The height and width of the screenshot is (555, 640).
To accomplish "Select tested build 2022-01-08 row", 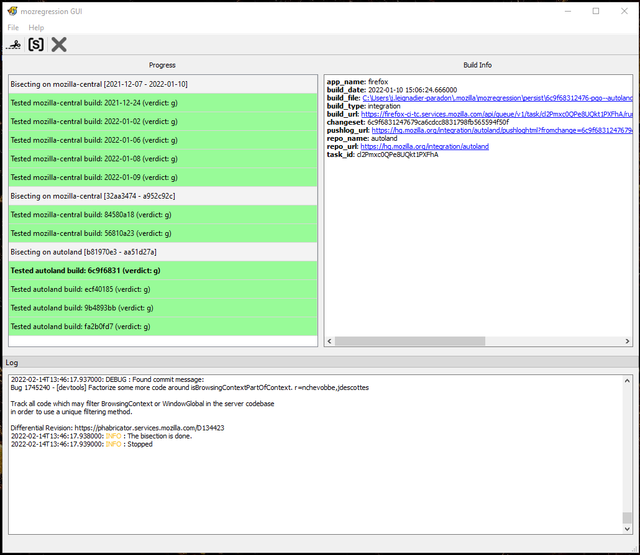I will 163,159.
